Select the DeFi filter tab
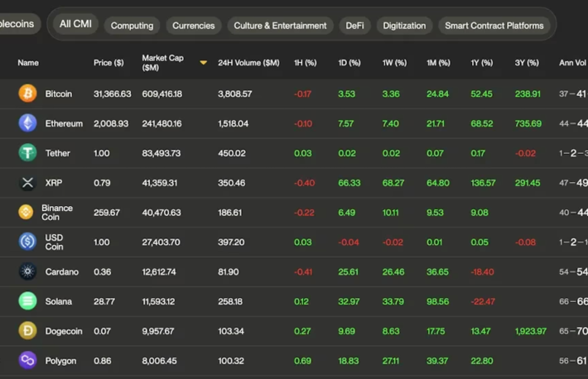The height and width of the screenshot is (379, 588). click(x=354, y=26)
